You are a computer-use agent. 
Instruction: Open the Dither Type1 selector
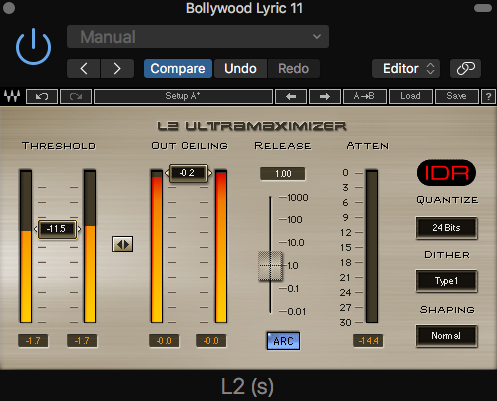pos(446,281)
